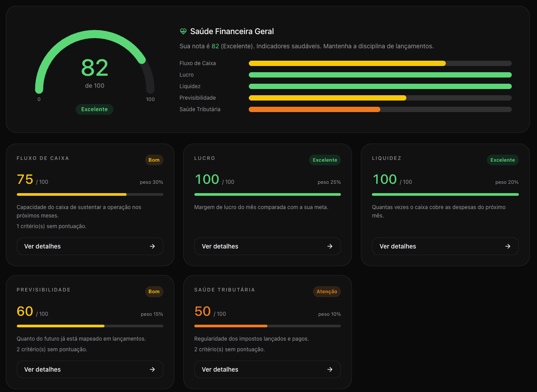This screenshot has width=537, height=392.
Task: Click the heart pulse icon beside Saúde Financeira Geral
Action: coord(183,31)
